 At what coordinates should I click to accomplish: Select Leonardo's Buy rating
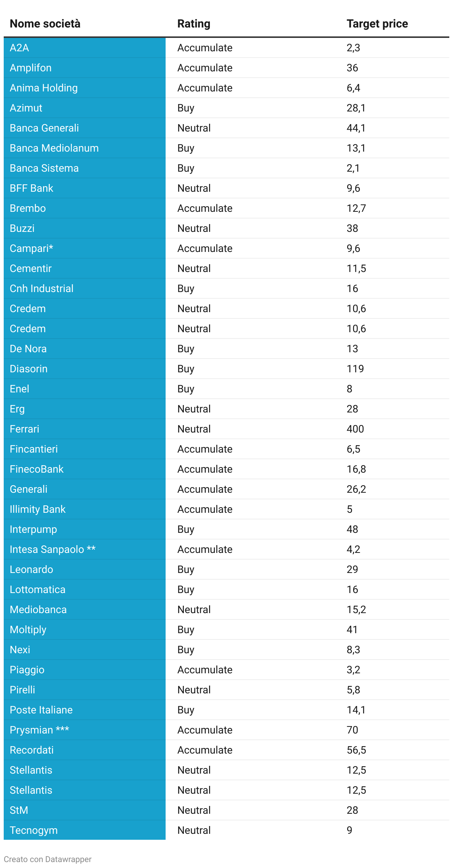[186, 569]
